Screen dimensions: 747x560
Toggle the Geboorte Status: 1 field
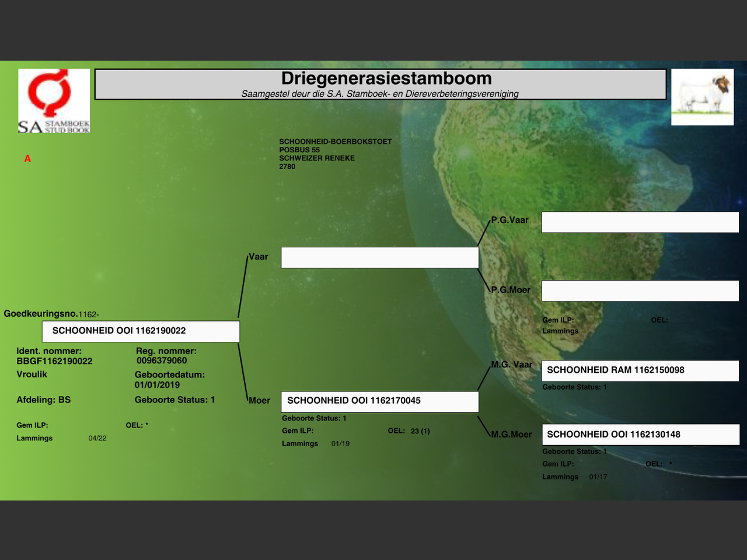point(174,400)
